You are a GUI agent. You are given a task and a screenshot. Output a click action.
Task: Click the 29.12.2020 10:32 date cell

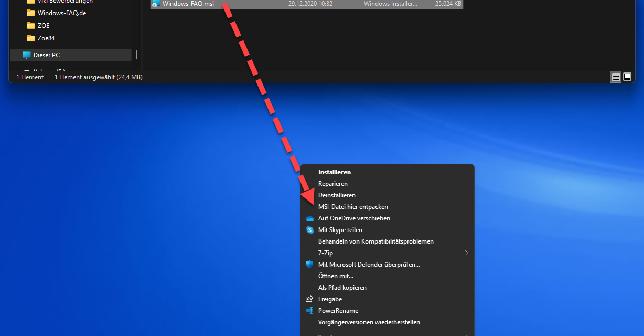pos(310,4)
